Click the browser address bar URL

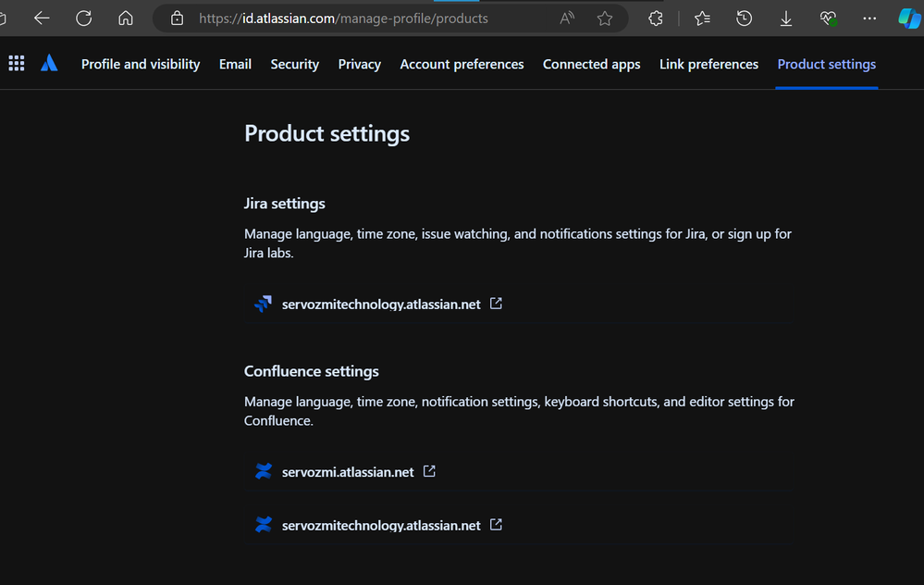[x=343, y=19]
